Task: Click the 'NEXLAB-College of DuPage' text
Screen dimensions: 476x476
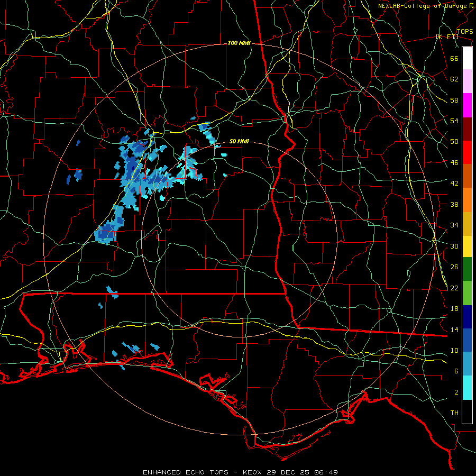Action: click(422, 6)
